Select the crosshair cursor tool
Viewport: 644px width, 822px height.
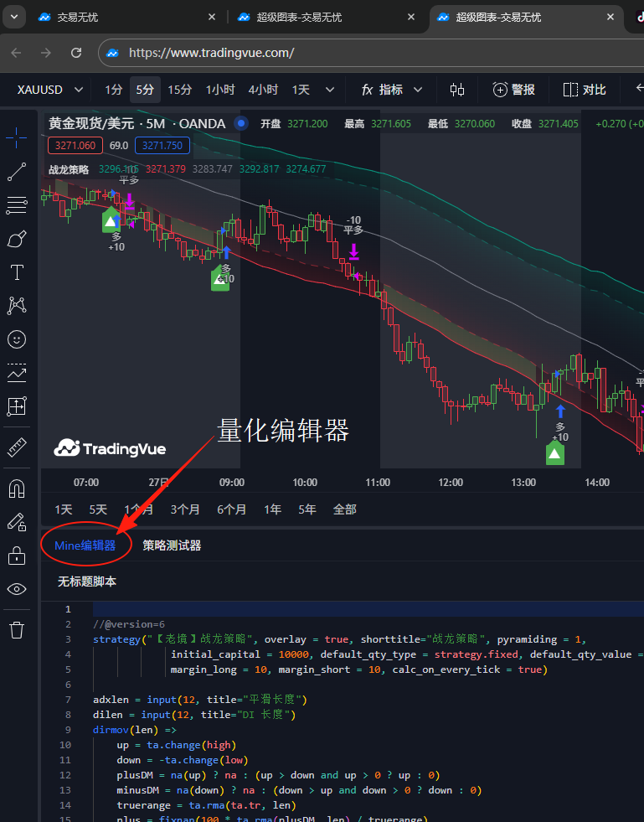16,138
